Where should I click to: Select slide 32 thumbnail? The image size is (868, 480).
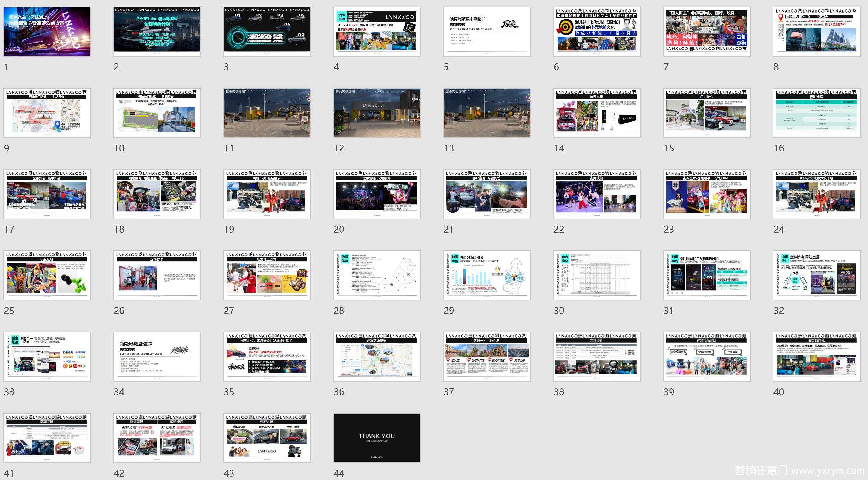click(x=817, y=275)
